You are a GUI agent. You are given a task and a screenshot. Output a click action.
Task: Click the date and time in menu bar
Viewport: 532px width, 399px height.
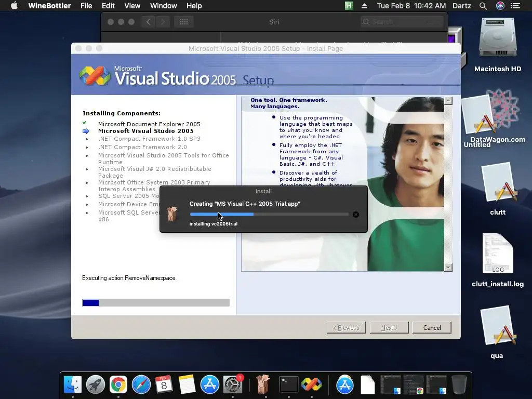[x=411, y=6]
